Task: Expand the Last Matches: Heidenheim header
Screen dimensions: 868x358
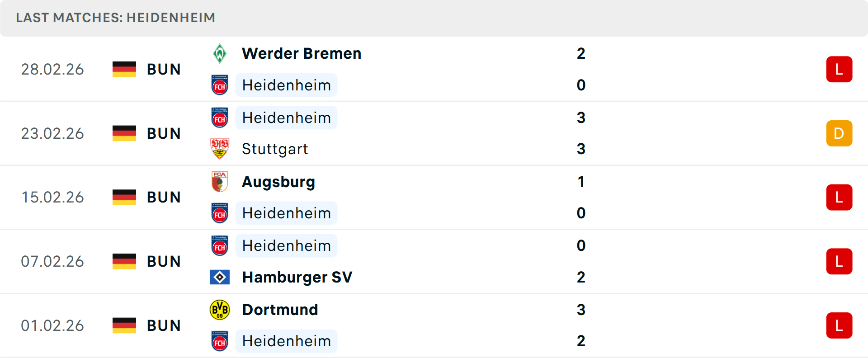Action: 115,18
